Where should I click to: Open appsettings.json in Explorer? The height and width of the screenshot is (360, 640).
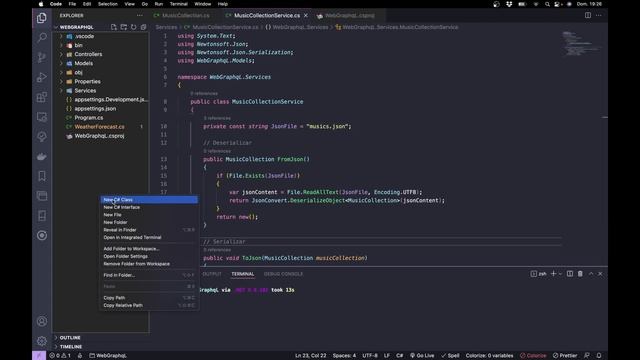tap(95, 109)
